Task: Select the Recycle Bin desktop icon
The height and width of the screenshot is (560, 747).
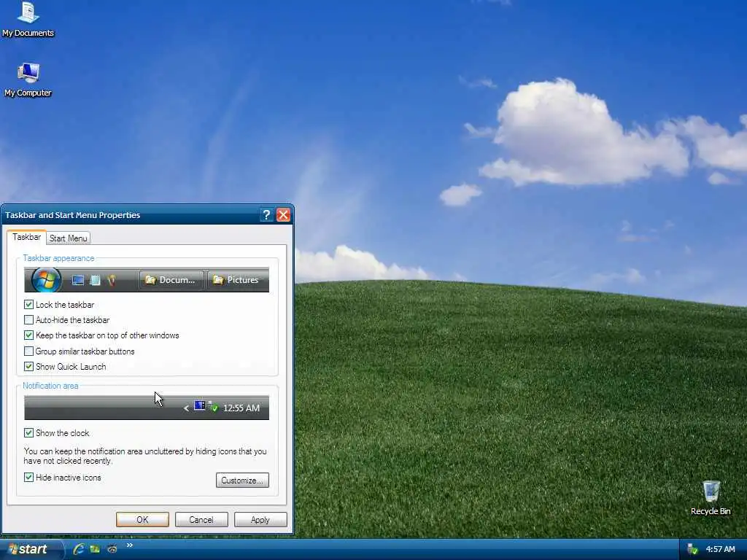Action: coord(711,497)
